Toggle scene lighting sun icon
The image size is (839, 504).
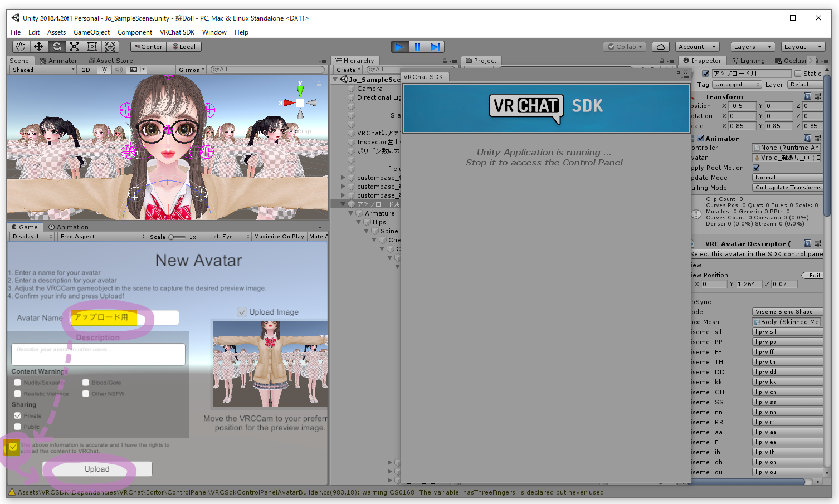click(104, 70)
